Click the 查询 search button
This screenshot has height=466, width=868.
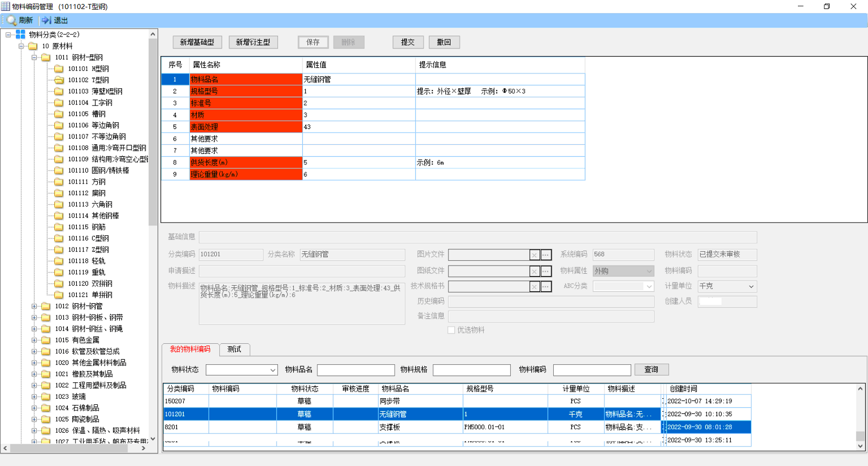[x=651, y=370]
